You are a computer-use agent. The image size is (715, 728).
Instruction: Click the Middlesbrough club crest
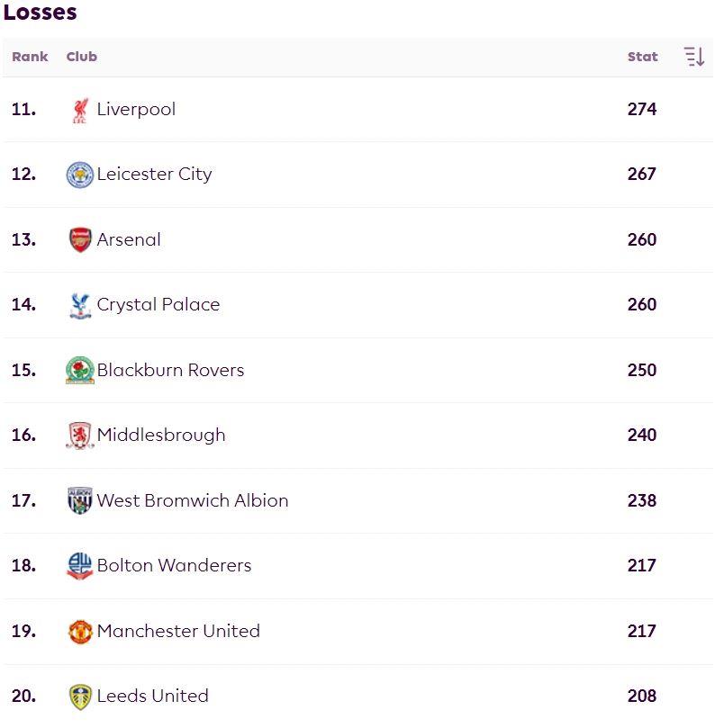tap(80, 436)
